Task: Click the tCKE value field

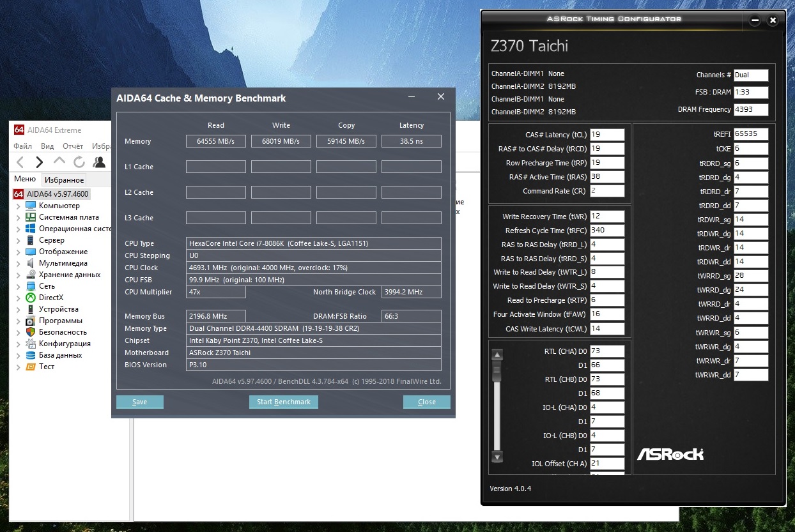Action: pos(751,149)
